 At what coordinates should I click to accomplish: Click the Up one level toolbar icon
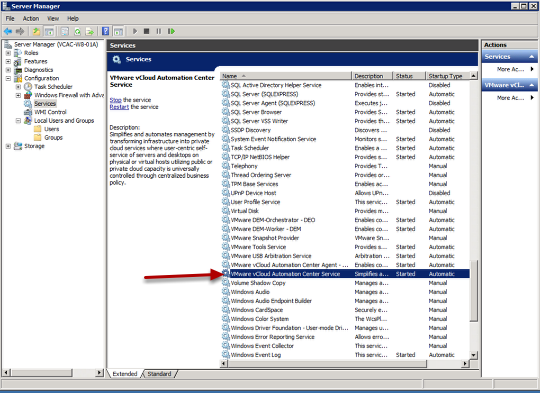[x=36, y=31]
